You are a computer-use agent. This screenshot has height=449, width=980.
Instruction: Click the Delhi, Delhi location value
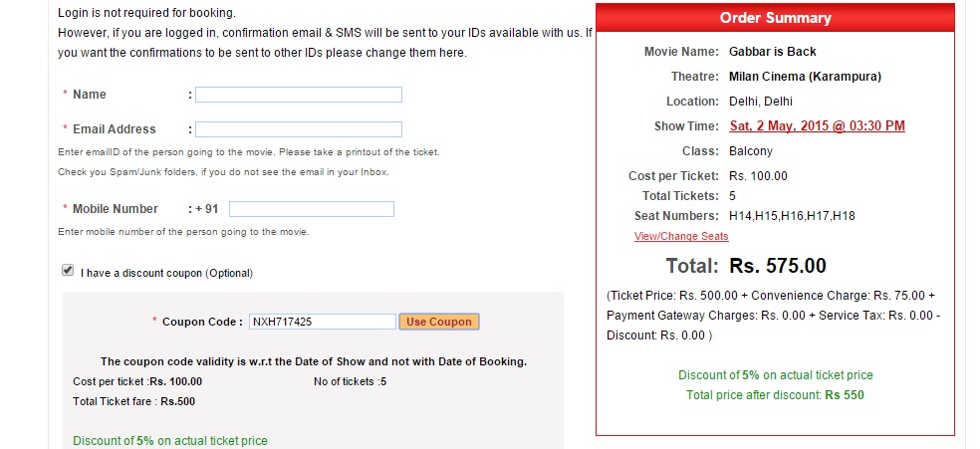point(761,102)
